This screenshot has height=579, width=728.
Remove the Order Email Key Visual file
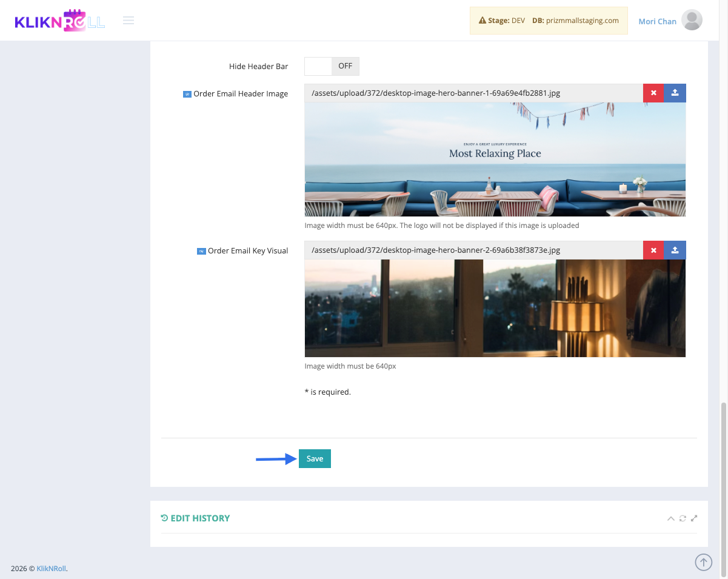[x=653, y=250]
